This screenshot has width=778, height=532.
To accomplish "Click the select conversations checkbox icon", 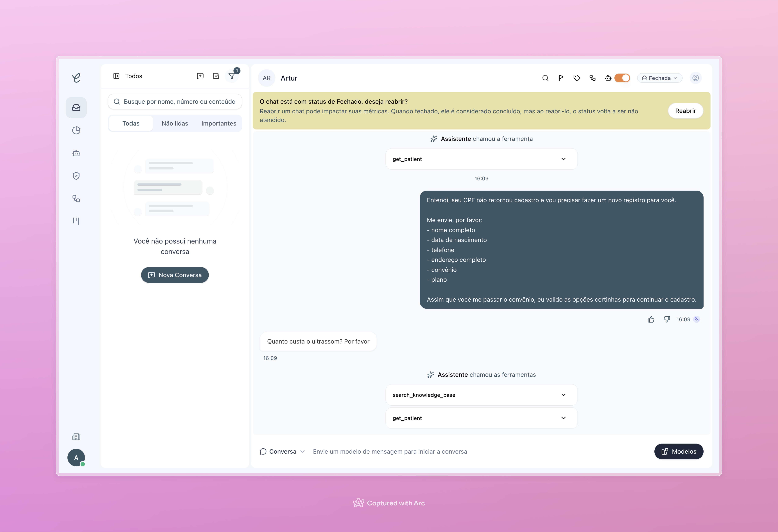I will [216, 76].
